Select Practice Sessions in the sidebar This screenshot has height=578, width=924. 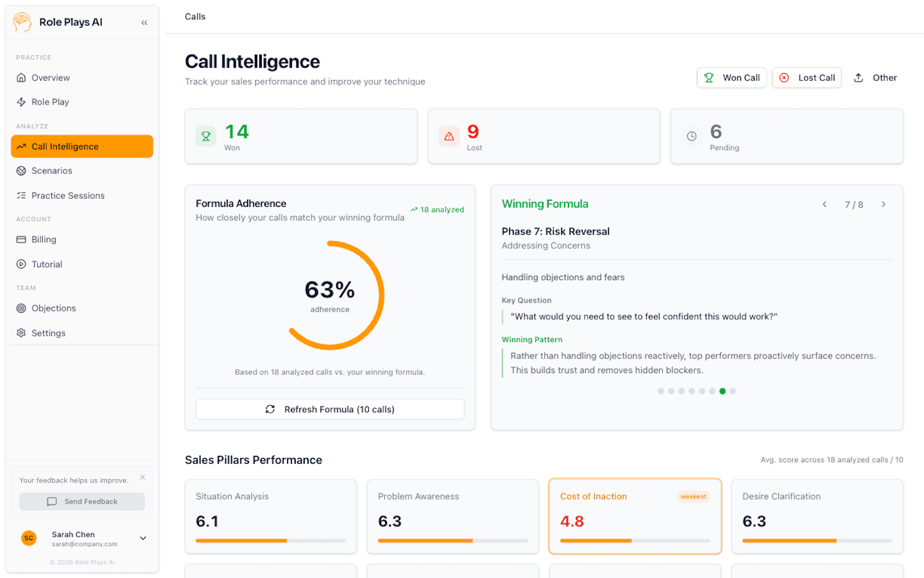[x=69, y=195]
